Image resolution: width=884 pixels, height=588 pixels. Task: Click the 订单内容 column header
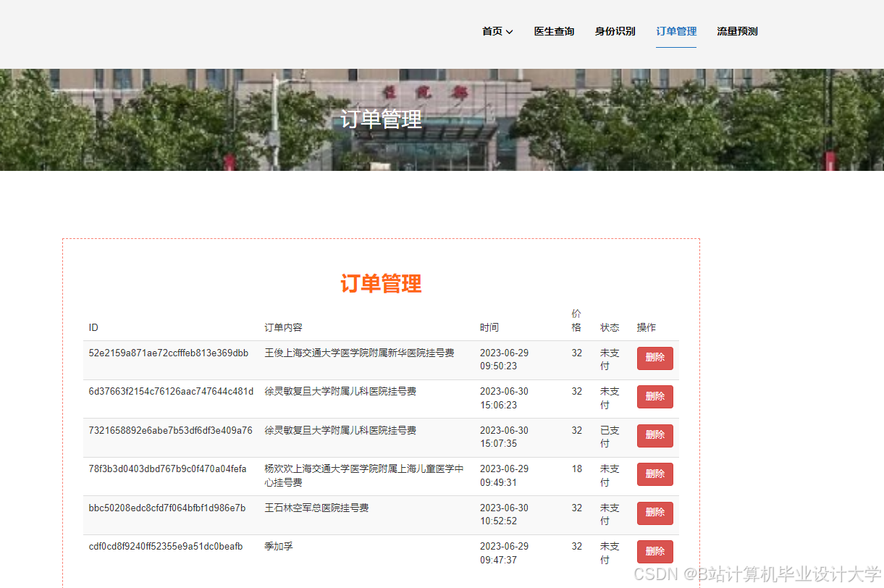[283, 327]
